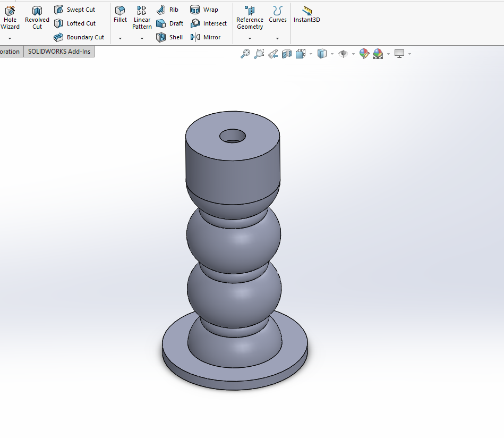Click Zoom to Area icon

tap(259, 54)
